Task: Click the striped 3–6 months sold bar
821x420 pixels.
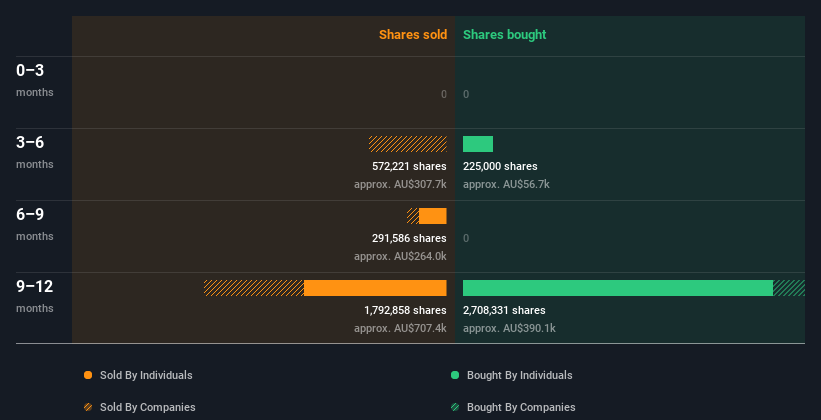Action: (x=408, y=144)
